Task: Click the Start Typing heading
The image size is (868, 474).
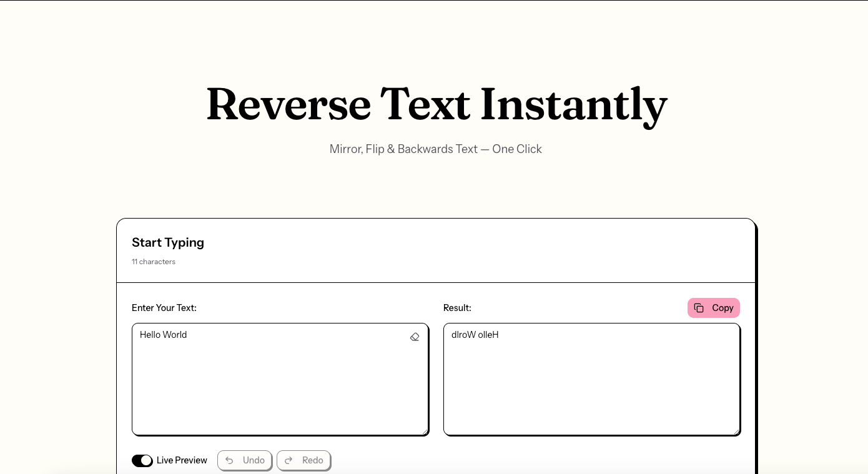Action: pyautogui.click(x=168, y=242)
